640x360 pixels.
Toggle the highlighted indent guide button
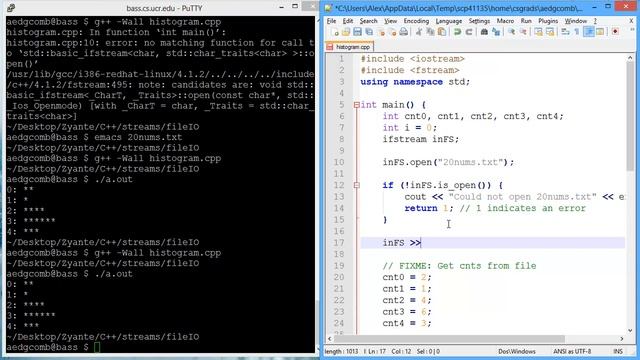[589, 32]
